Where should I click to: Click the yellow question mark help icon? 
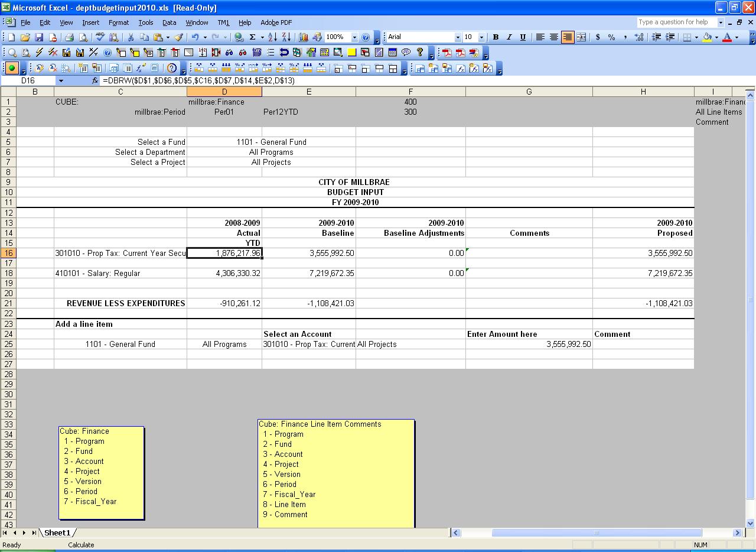pos(420,52)
